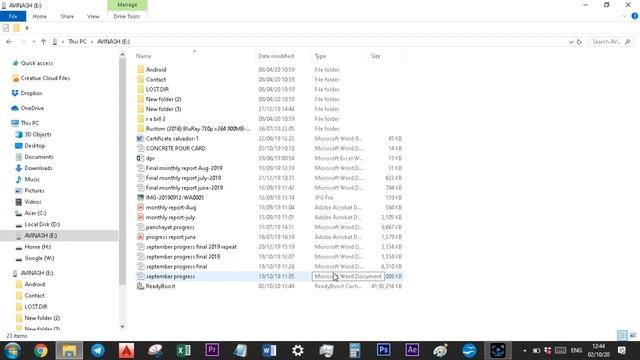Open Photoshop from the taskbar
640x360 pixels.
coord(383,351)
